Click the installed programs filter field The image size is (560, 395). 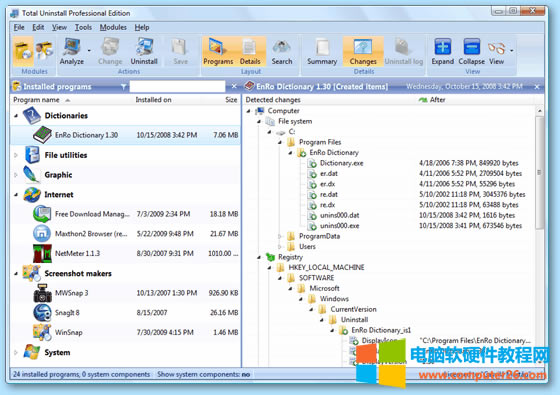click(x=177, y=86)
